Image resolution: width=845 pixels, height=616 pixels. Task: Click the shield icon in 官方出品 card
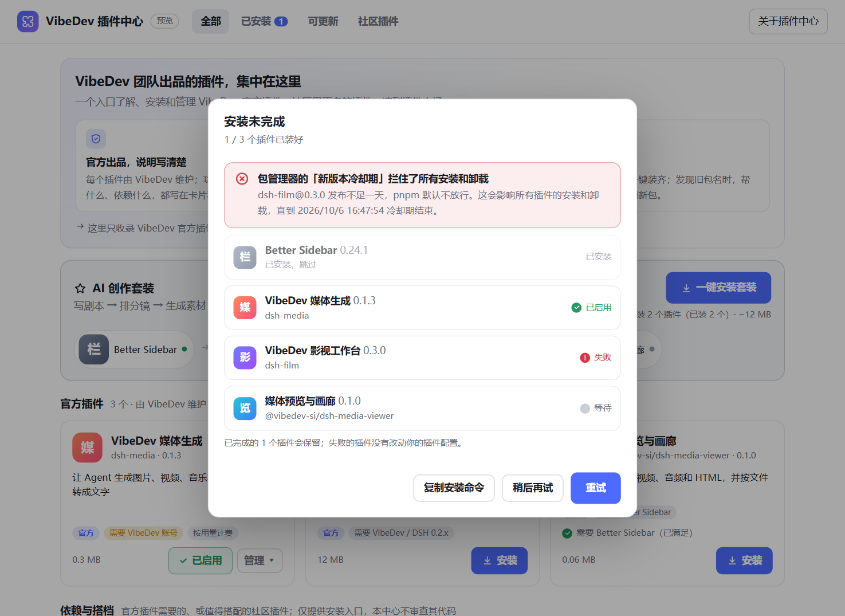coord(96,139)
